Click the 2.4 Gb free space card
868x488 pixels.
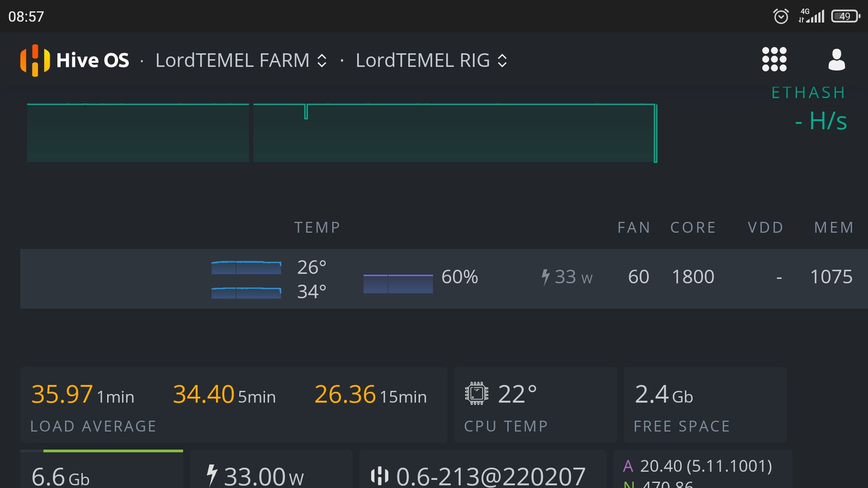tap(704, 405)
